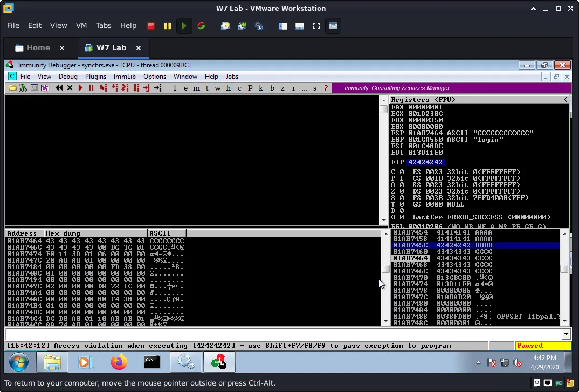This screenshot has width=579, height=392.
Task: Click the Windows Start button
Action: pyautogui.click(x=19, y=363)
